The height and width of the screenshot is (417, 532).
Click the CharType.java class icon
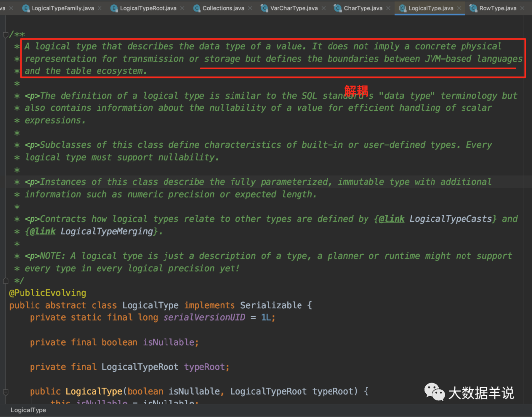point(337,8)
